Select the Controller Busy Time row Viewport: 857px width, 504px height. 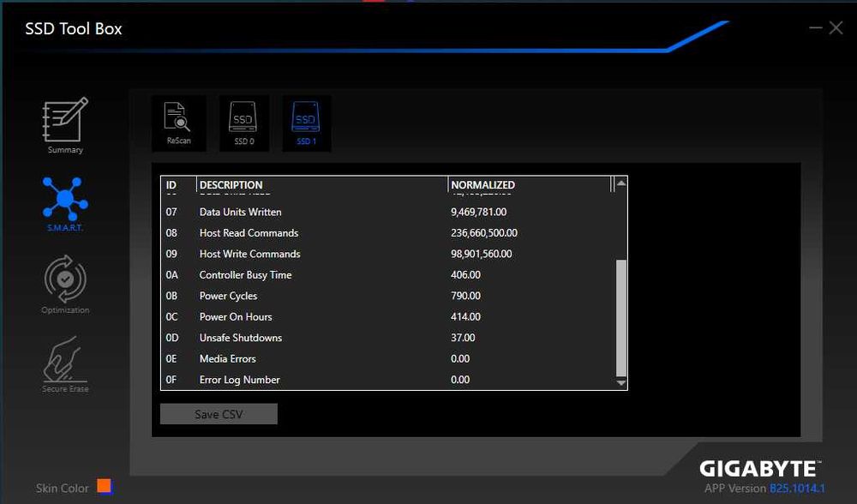388,275
